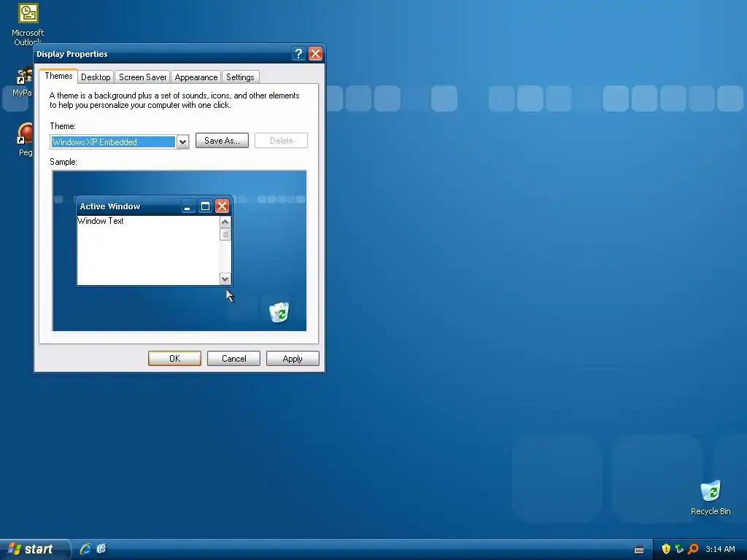Image resolution: width=747 pixels, height=560 pixels.
Task: Open the Theme dropdown arrow
Action: 182,142
